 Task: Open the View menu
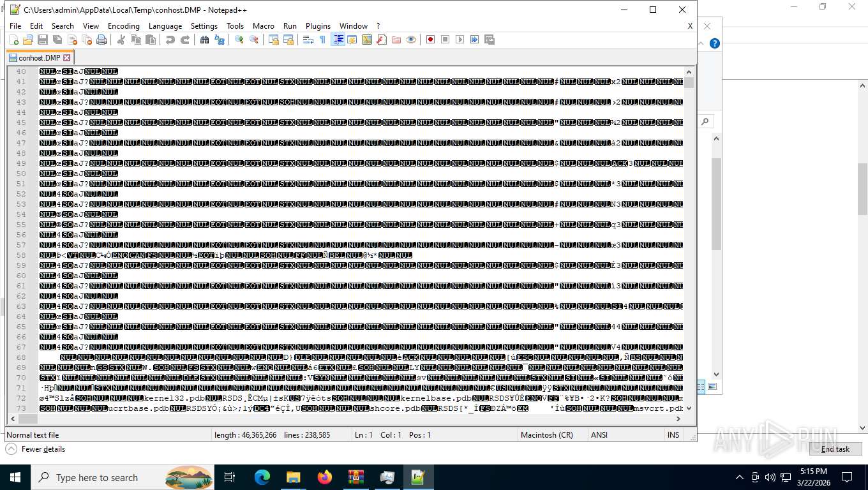[x=91, y=26]
